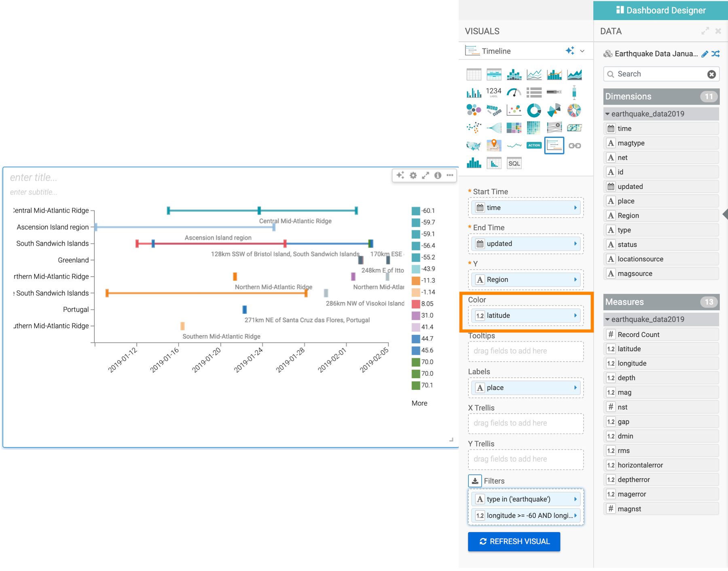Open the Timeline visual type dropdown
The height and width of the screenshot is (571, 728).
pos(582,51)
